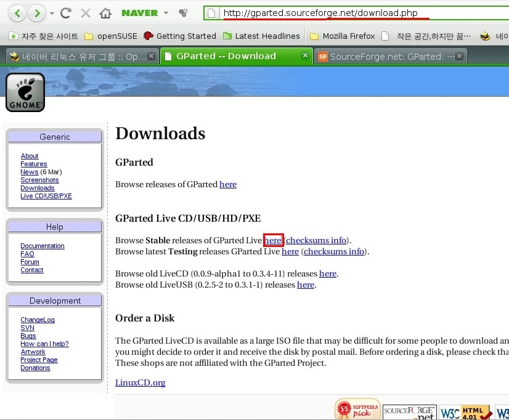Go forward with the browser Forward arrow
Viewport: 509px width, 420px height.
(36, 14)
